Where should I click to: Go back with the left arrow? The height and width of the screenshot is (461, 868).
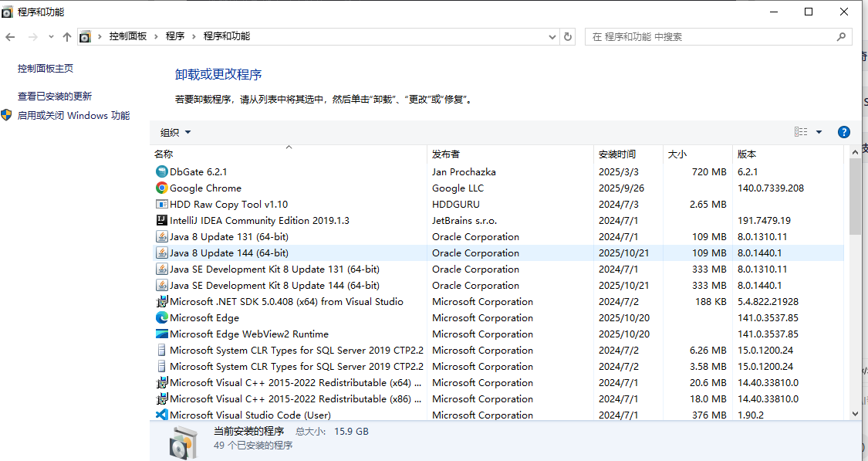10,36
